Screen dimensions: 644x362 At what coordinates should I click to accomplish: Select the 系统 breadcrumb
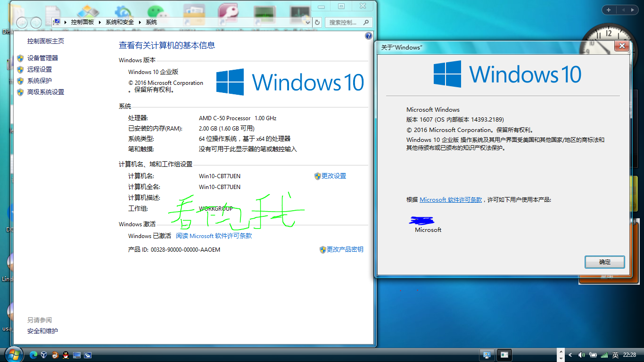coord(151,22)
